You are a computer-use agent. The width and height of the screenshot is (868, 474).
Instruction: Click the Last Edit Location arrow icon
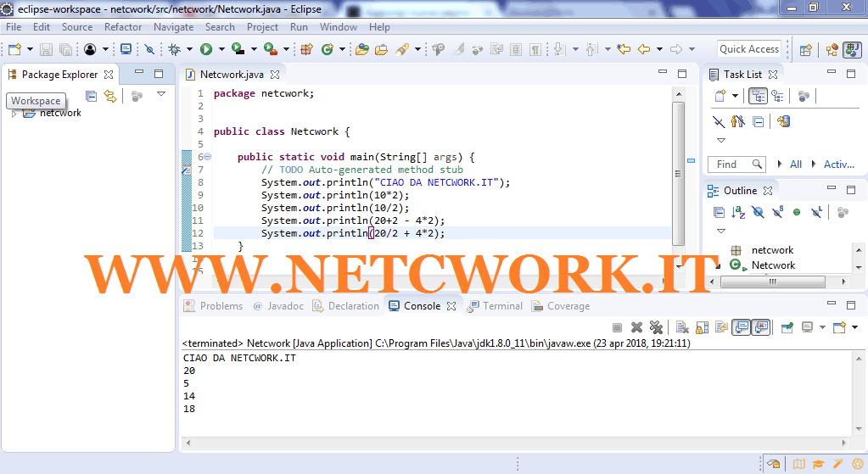(x=624, y=49)
